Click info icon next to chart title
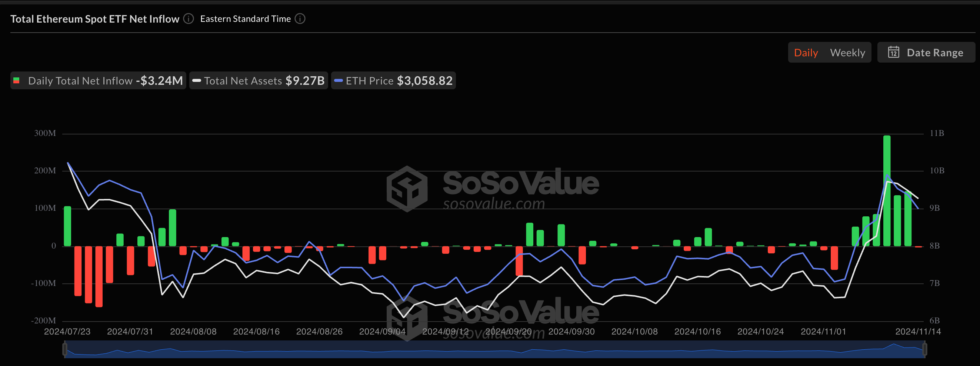 point(188,19)
